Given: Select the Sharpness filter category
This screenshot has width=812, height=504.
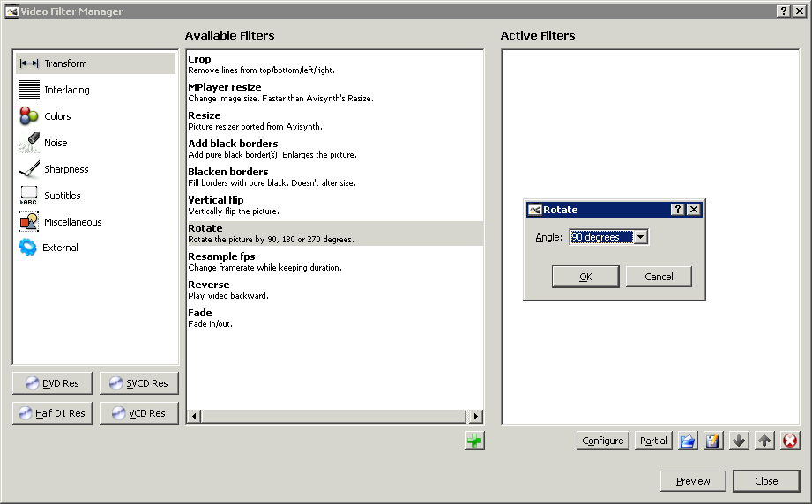Looking at the screenshot, I should click(x=66, y=169).
